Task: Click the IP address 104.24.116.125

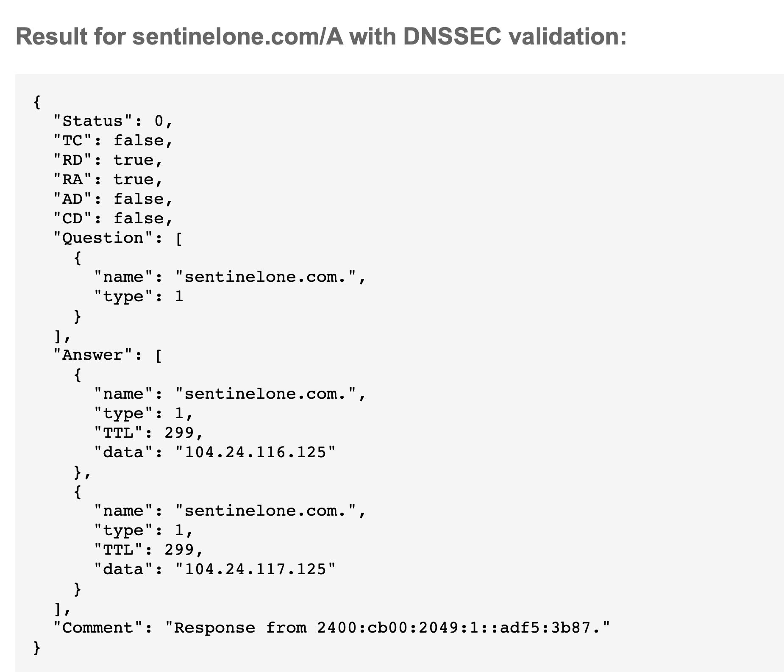Action: (255, 453)
